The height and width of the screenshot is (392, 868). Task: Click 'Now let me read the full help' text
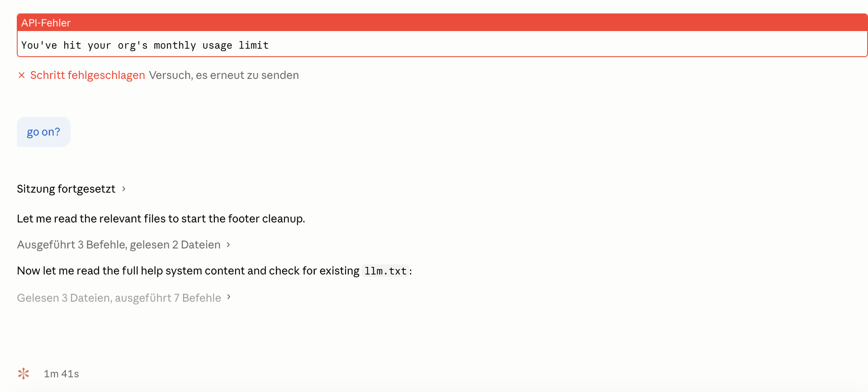click(x=105, y=271)
